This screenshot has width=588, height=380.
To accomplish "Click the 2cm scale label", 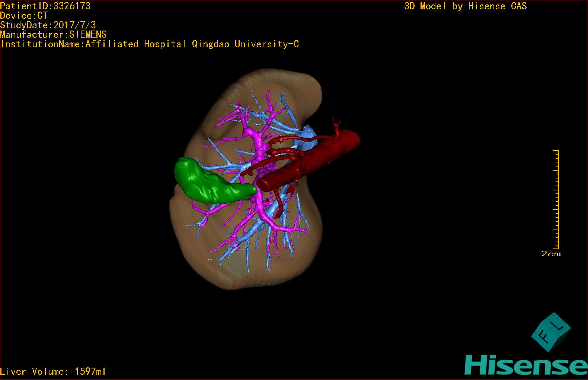I will (551, 254).
